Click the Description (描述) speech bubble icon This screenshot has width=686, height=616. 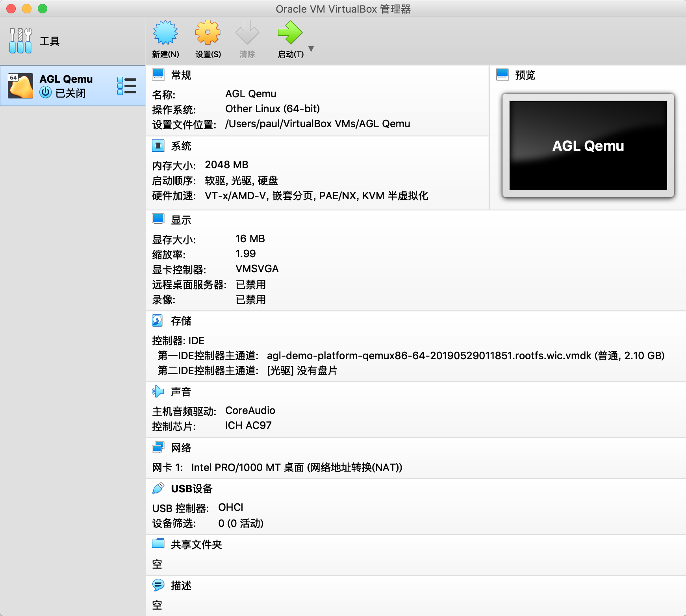point(158,585)
